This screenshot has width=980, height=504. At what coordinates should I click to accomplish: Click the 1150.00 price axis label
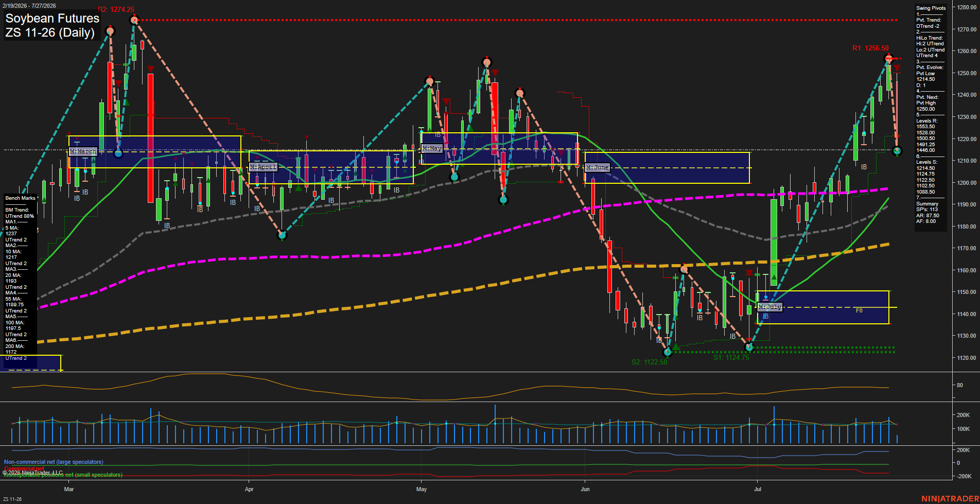pyautogui.click(x=967, y=292)
